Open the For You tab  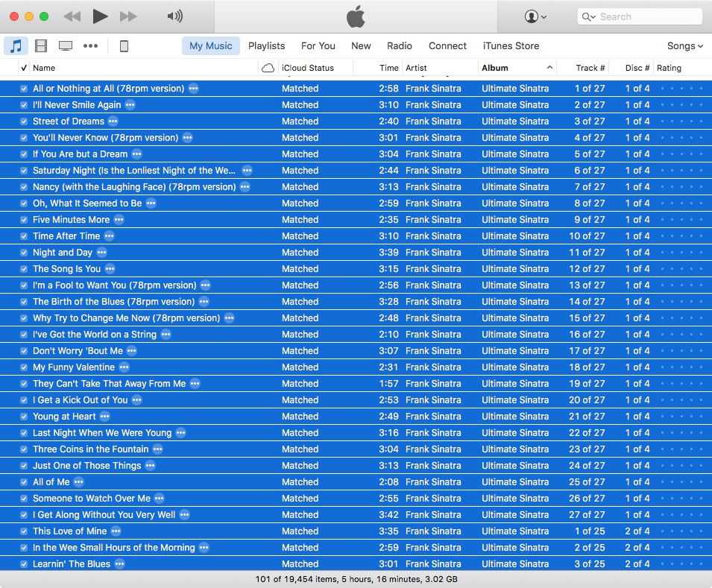[318, 46]
